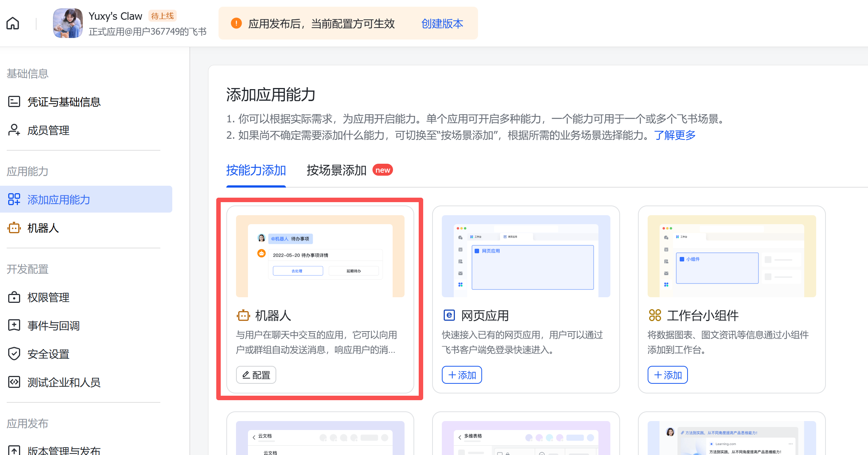868x455 pixels.
Task: Open 测试企业和人员 sidebar item
Action: (x=63, y=382)
